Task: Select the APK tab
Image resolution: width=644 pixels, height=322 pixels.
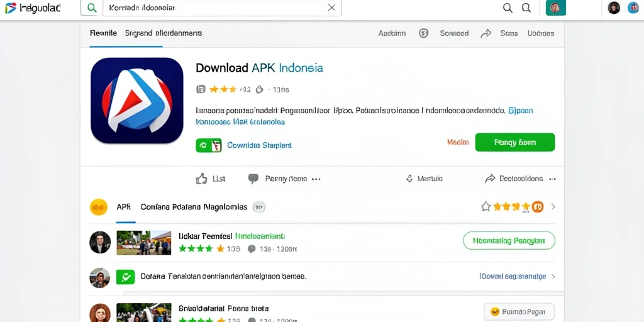Action: coord(124,207)
